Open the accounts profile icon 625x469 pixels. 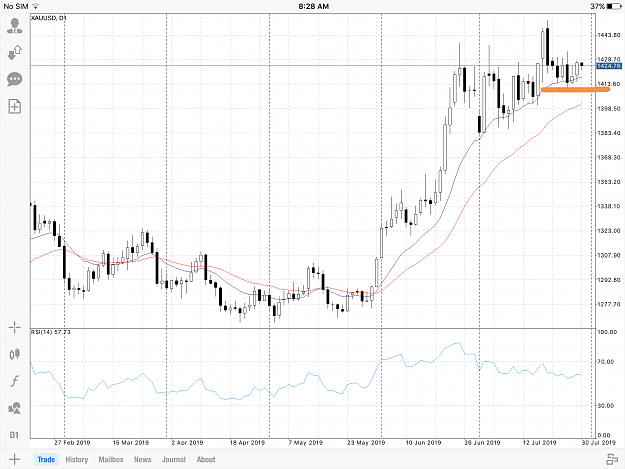click(15, 26)
